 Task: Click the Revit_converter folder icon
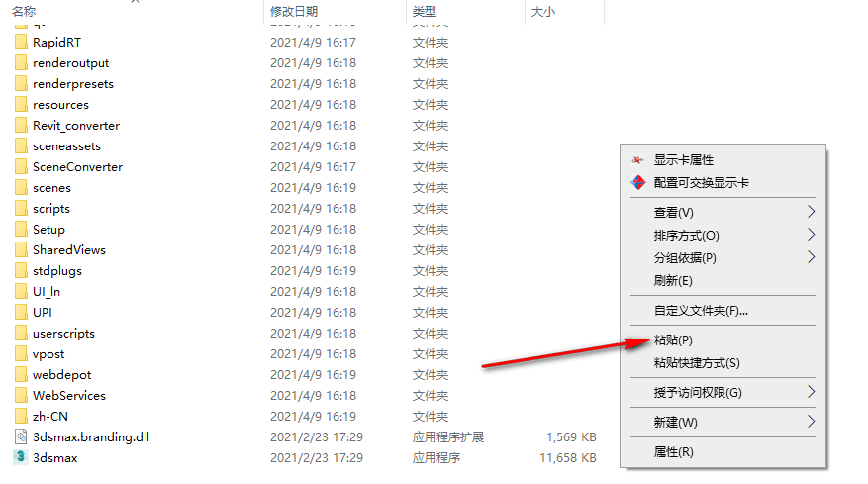(x=21, y=125)
